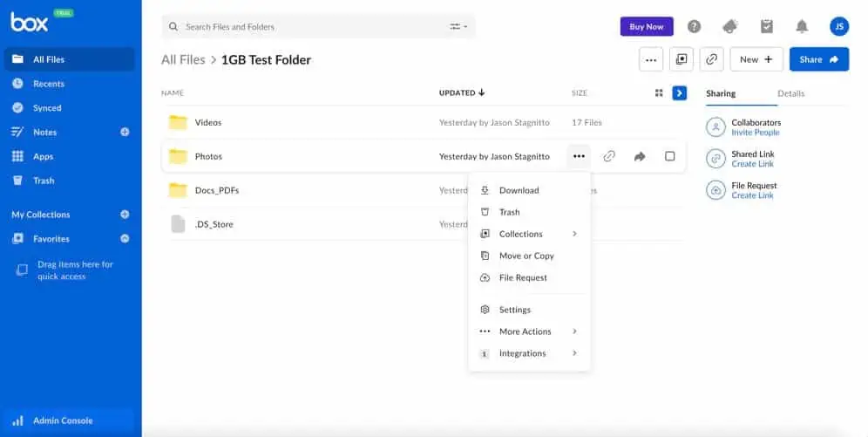
Task: Open the tasks clipboard icon in header
Action: [x=766, y=27]
